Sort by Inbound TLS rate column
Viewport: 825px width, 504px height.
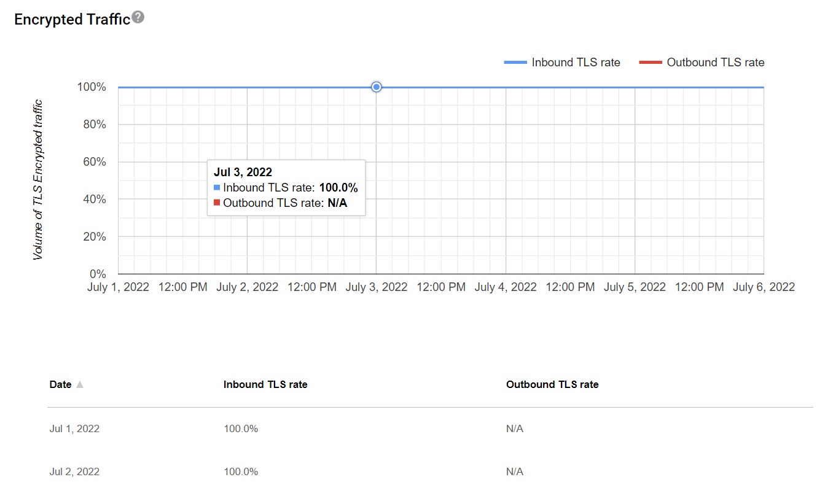tap(265, 385)
